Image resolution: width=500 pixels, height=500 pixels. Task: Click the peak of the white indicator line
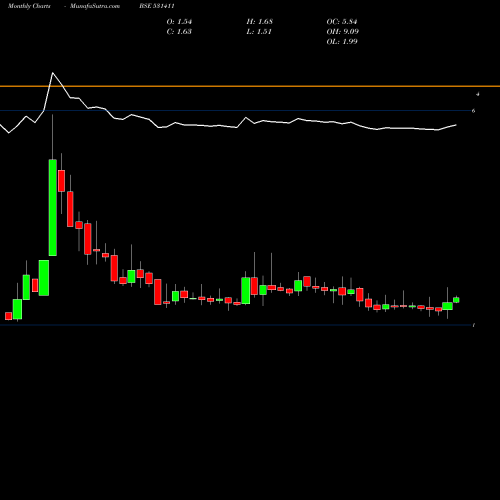click(x=53, y=73)
